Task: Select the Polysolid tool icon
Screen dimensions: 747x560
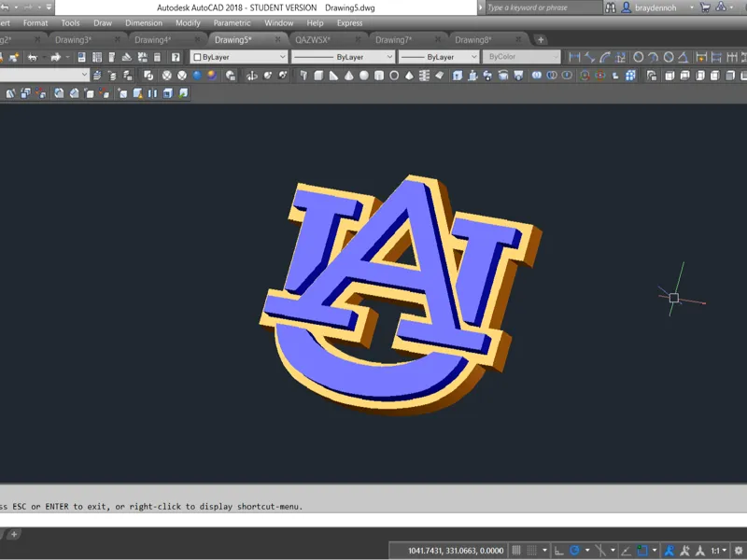Action: click(x=303, y=76)
